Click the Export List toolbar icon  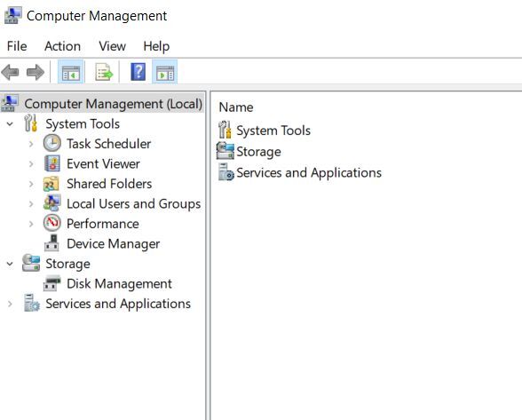tap(104, 72)
